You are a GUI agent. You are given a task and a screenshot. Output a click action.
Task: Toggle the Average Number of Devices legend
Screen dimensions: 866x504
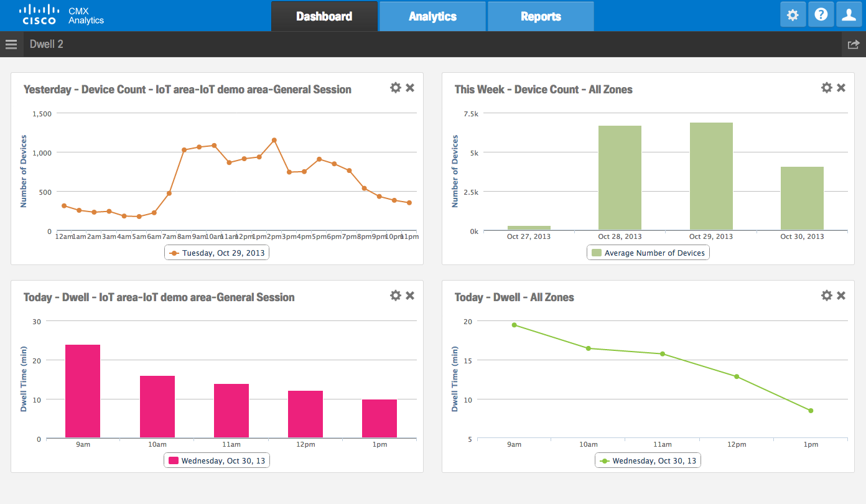coord(648,253)
